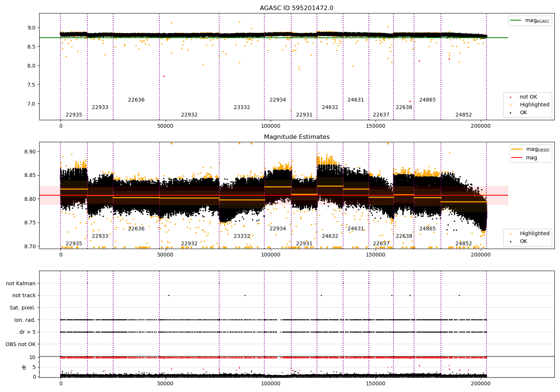Screen dimensions: 560x392
Task: Click the 'OBS not OK' row label
Action: 21,344
